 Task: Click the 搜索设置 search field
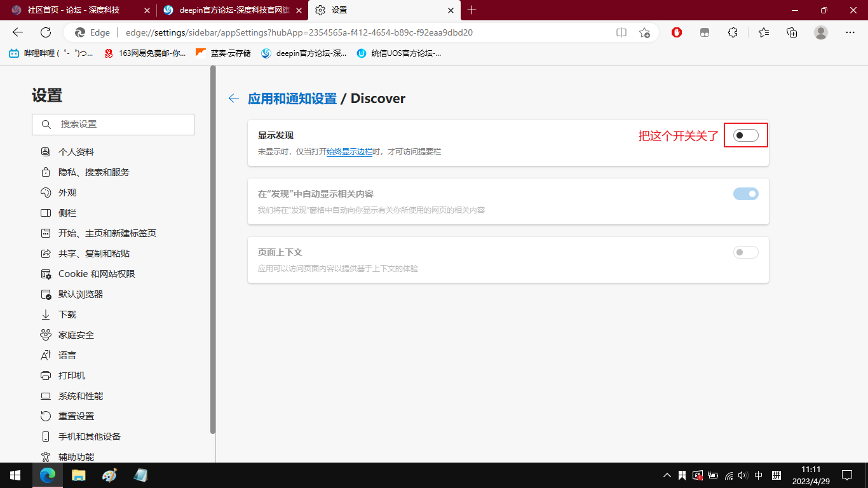pos(113,124)
